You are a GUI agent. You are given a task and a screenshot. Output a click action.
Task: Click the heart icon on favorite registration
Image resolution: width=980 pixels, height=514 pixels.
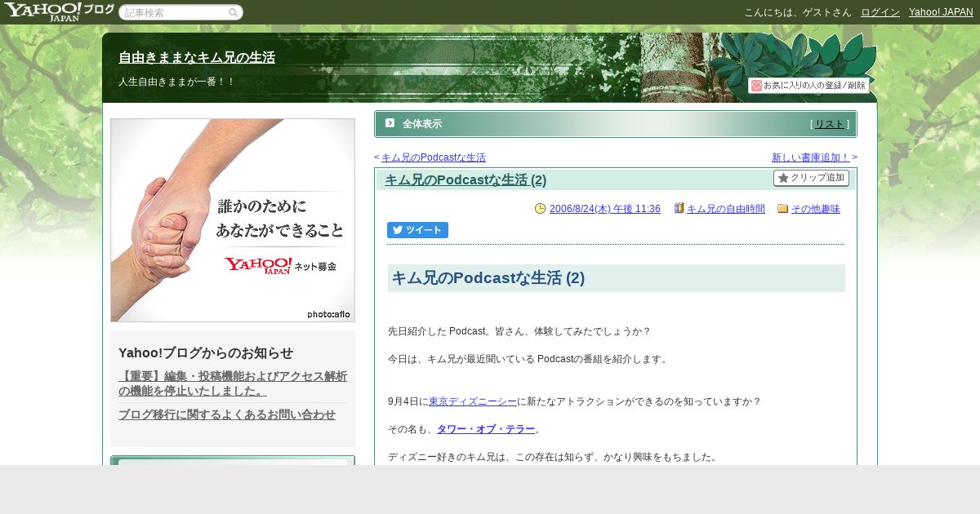coord(756,86)
